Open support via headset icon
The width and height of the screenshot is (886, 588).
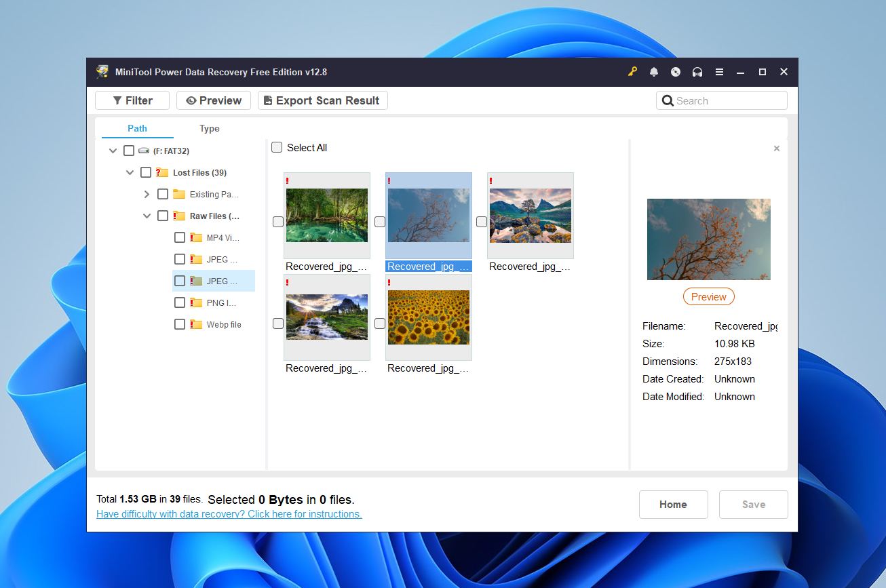click(x=697, y=71)
